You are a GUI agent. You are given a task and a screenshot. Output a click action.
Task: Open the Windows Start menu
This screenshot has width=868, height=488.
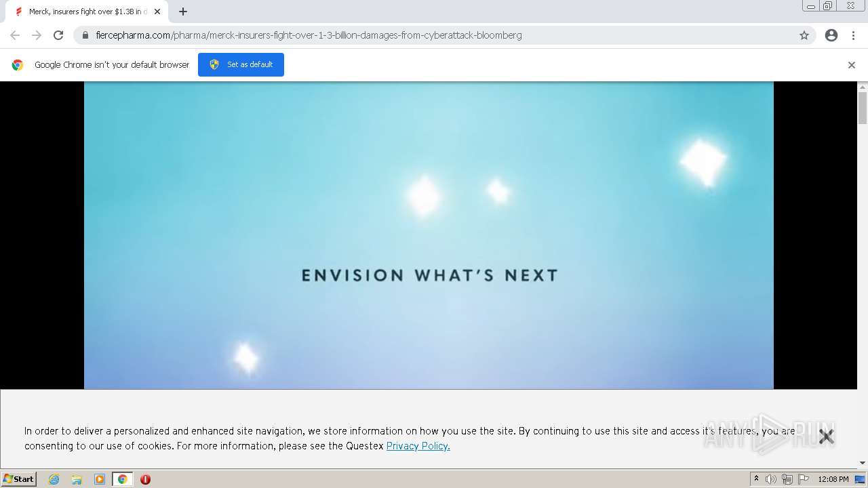[x=18, y=479]
